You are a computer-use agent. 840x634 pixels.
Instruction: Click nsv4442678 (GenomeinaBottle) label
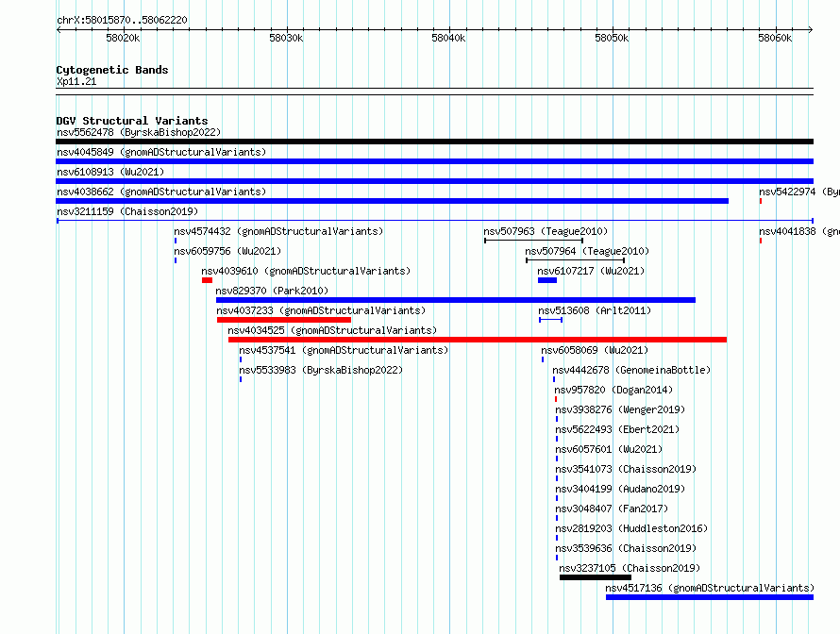pyautogui.click(x=631, y=370)
